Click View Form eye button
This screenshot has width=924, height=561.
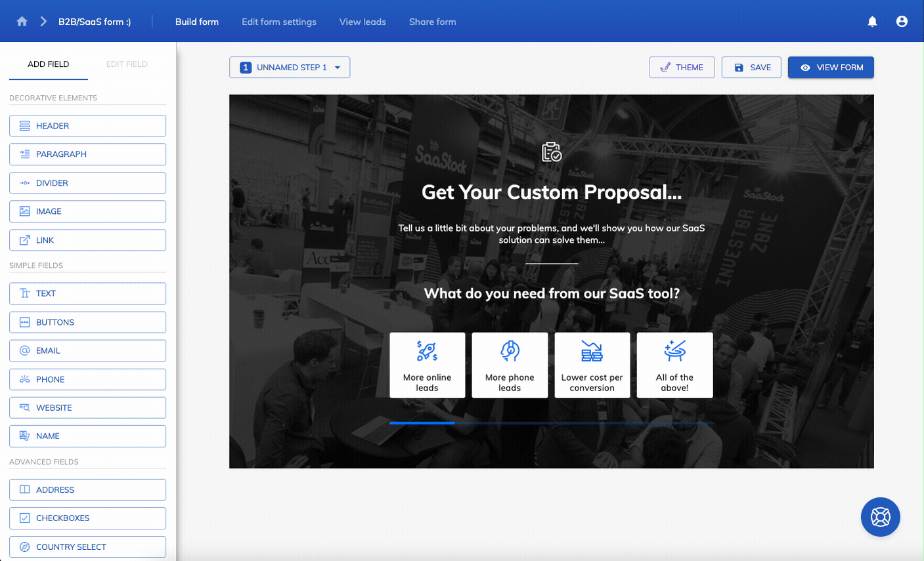[x=831, y=68]
